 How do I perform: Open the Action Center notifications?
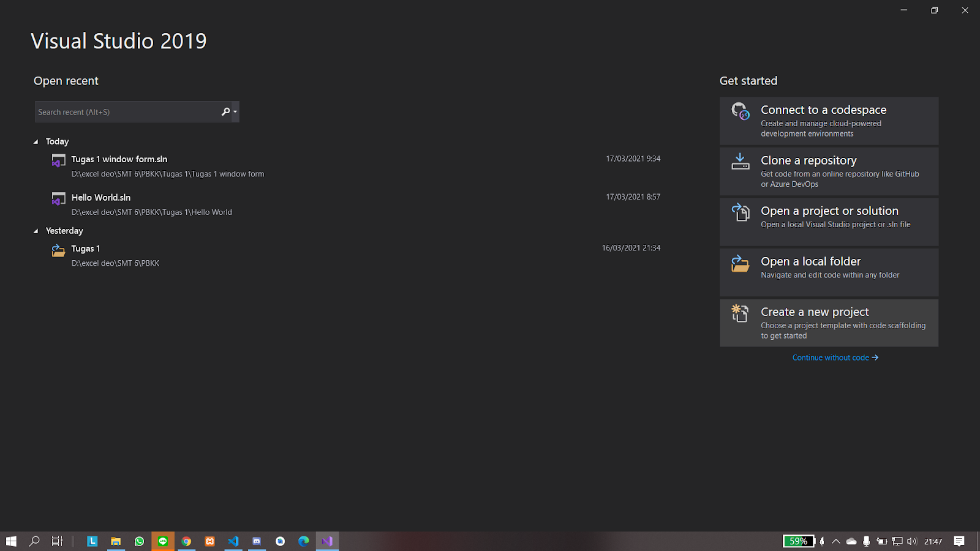(959, 541)
